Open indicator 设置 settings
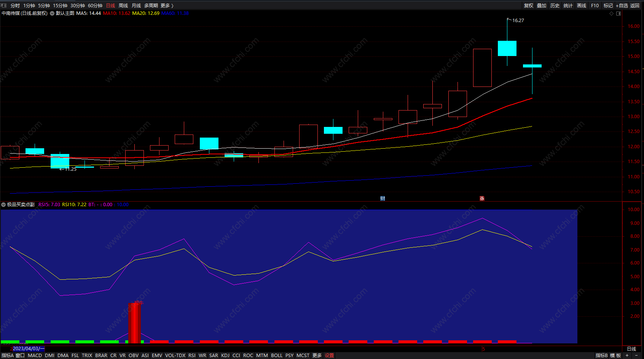 click(x=329, y=355)
